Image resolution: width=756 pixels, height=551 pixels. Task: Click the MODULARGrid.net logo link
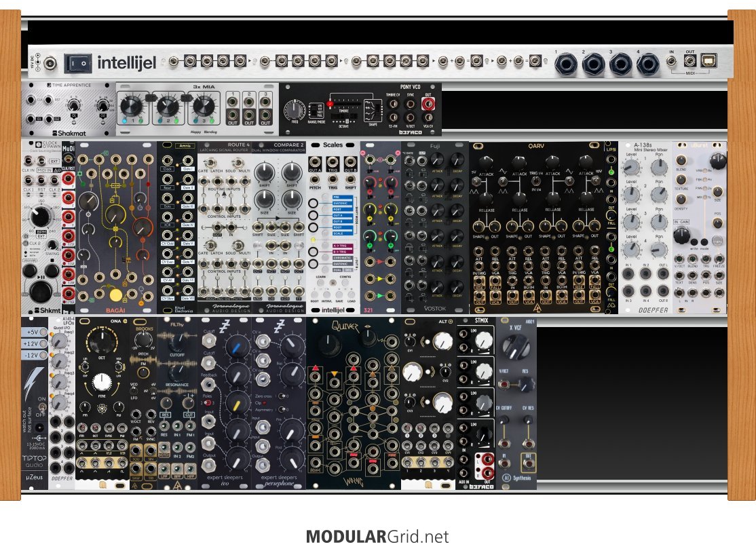point(377,537)
